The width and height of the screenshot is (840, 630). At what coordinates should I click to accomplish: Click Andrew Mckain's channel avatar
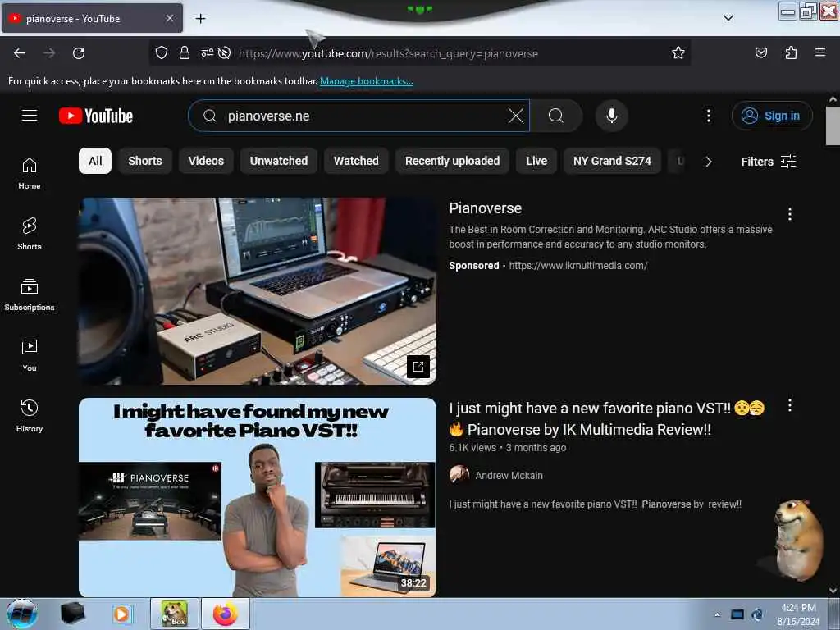click(x=459, y=475)
